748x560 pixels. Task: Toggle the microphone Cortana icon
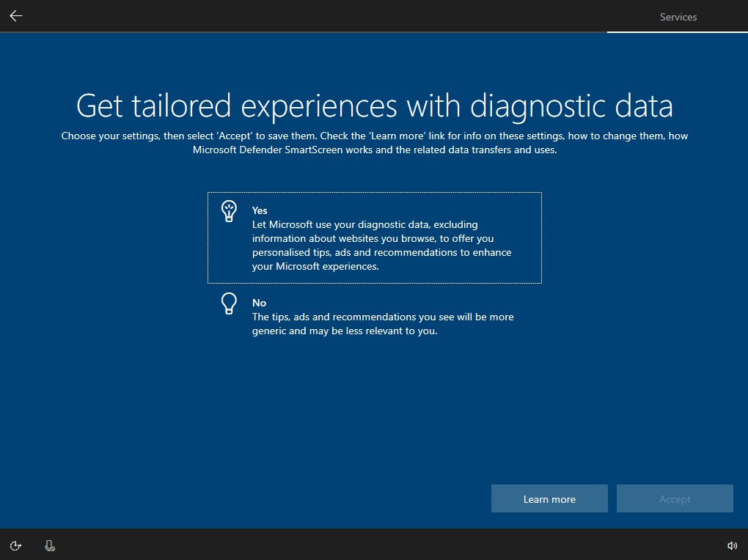coord(50,545)
